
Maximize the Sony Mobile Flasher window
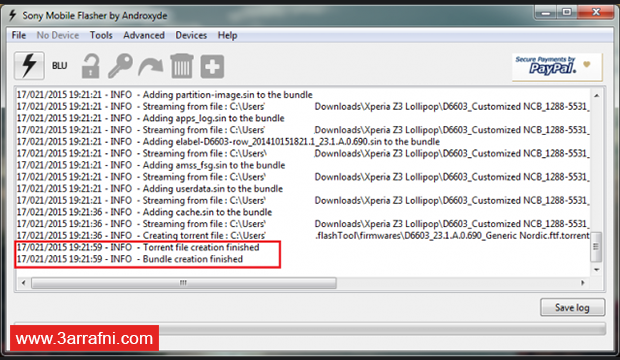tap(567, 13)
